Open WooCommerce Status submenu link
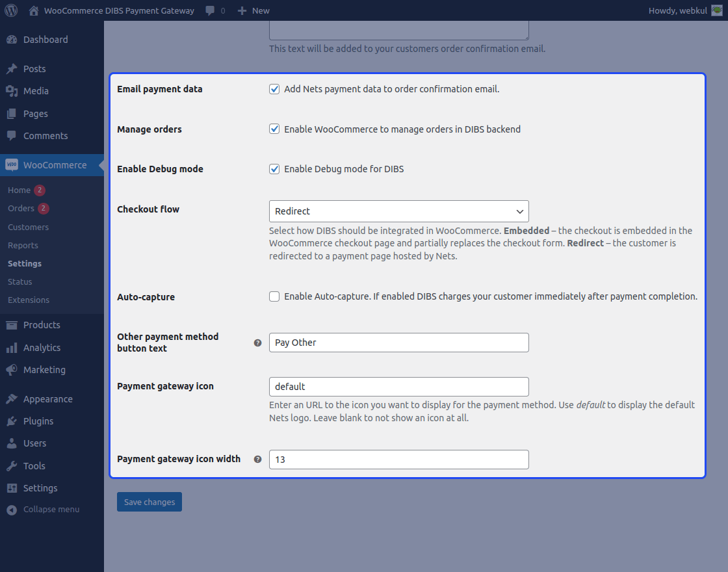Screen dimensions: 728x572 tap(20, 282)
